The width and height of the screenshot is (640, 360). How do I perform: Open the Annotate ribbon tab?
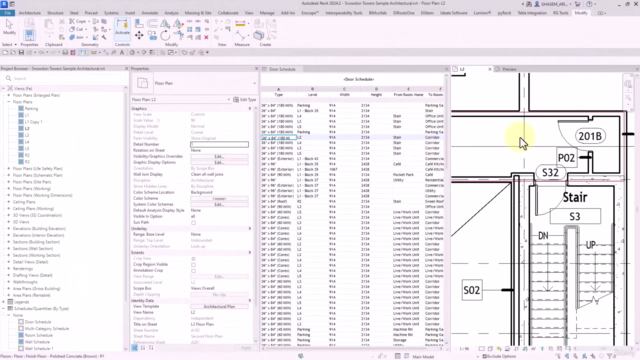(150, 13)
